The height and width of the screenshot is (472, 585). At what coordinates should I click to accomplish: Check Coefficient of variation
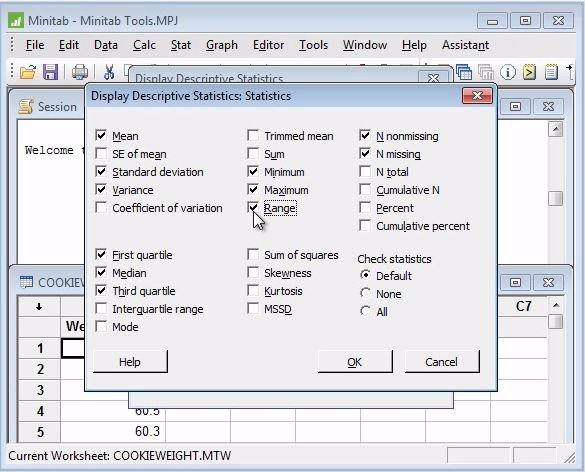(x=101, y=207)
